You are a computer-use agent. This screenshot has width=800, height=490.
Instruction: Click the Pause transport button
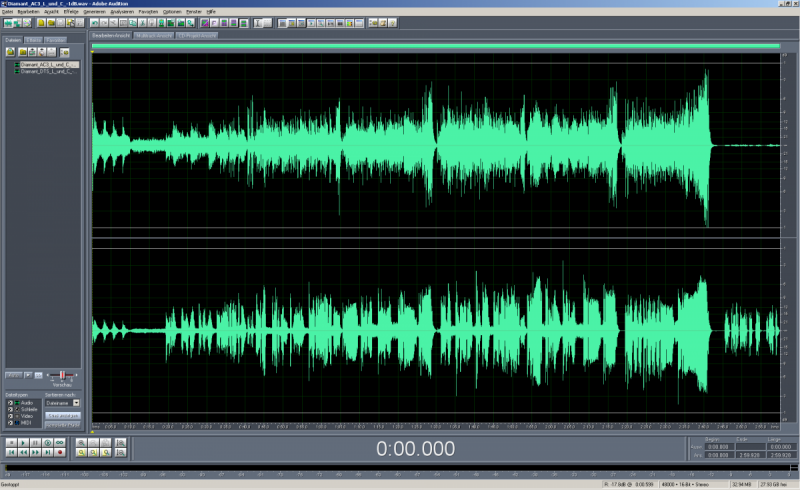coord(35,442)
